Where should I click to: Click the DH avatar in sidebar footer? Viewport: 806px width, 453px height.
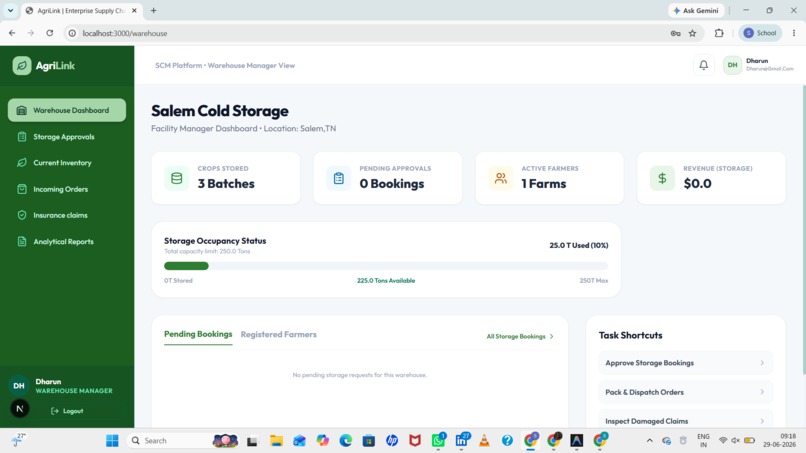pyautogui.click(x=19, y=386)
